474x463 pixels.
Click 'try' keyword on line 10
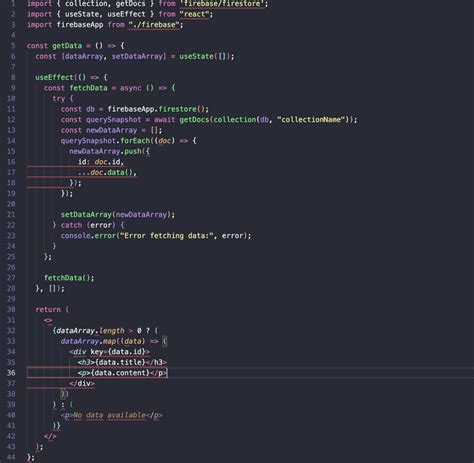pyautogui.click(x=59, y=99)
